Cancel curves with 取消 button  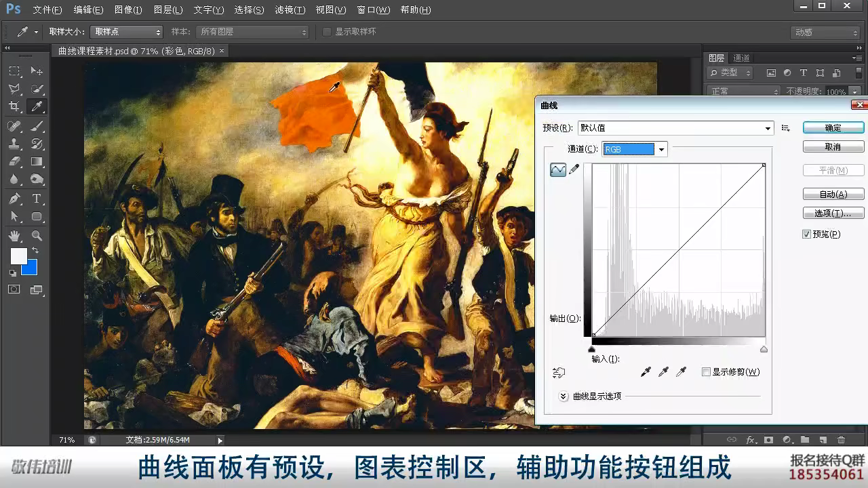click(x=833, y=146)
